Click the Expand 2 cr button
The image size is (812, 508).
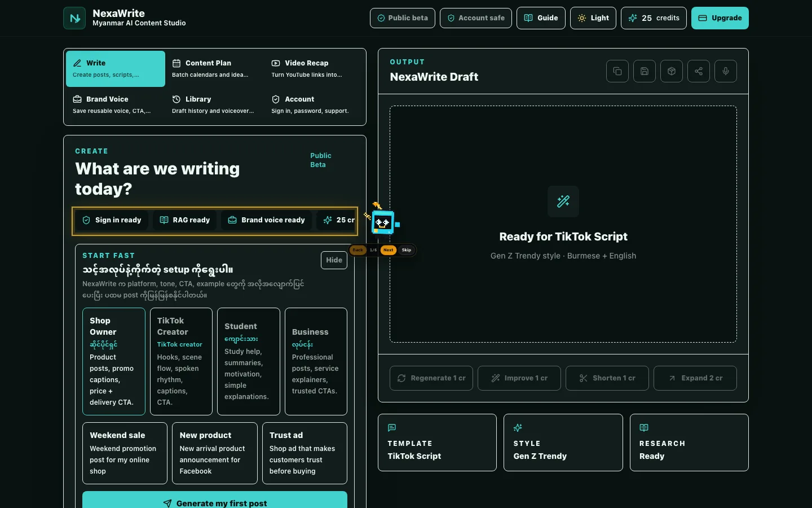click(695, 378)
